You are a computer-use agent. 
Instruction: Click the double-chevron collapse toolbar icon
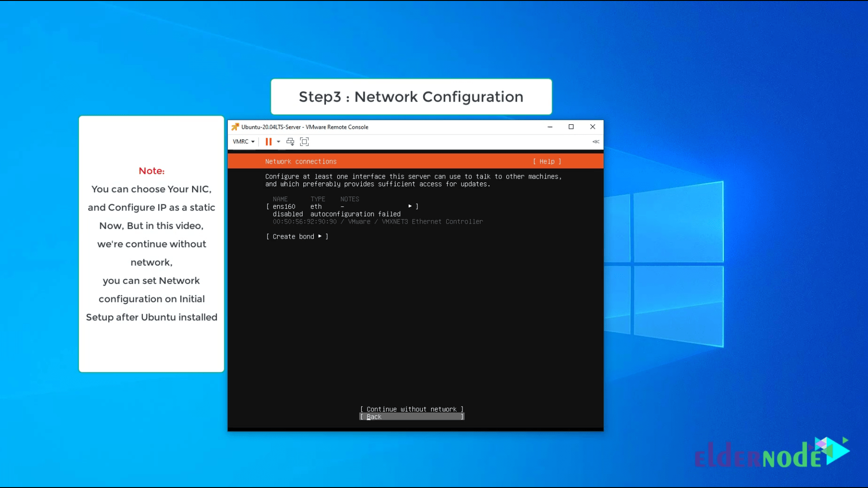click(x=596, y=141)
